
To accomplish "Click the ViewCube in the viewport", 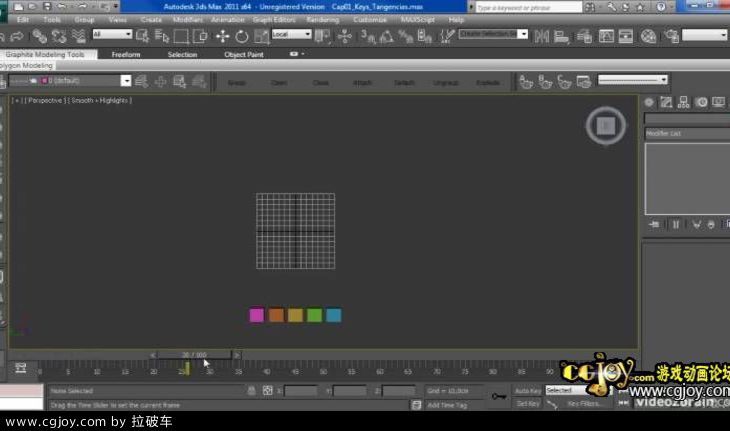I will pyautogui.click(x=606, y=126).
